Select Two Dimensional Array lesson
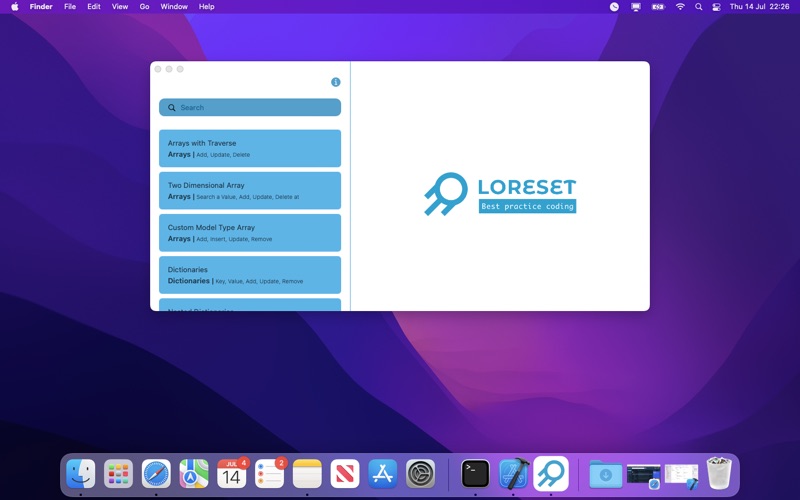The image size is (800, 500). click(250, 190)
